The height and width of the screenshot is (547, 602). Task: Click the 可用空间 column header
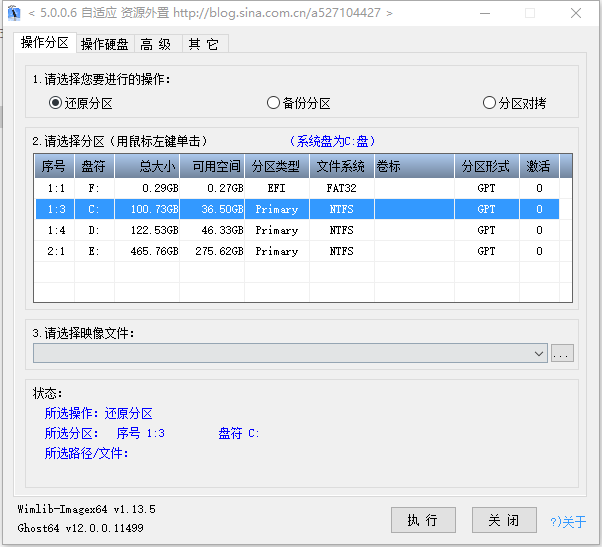[212, 166]
